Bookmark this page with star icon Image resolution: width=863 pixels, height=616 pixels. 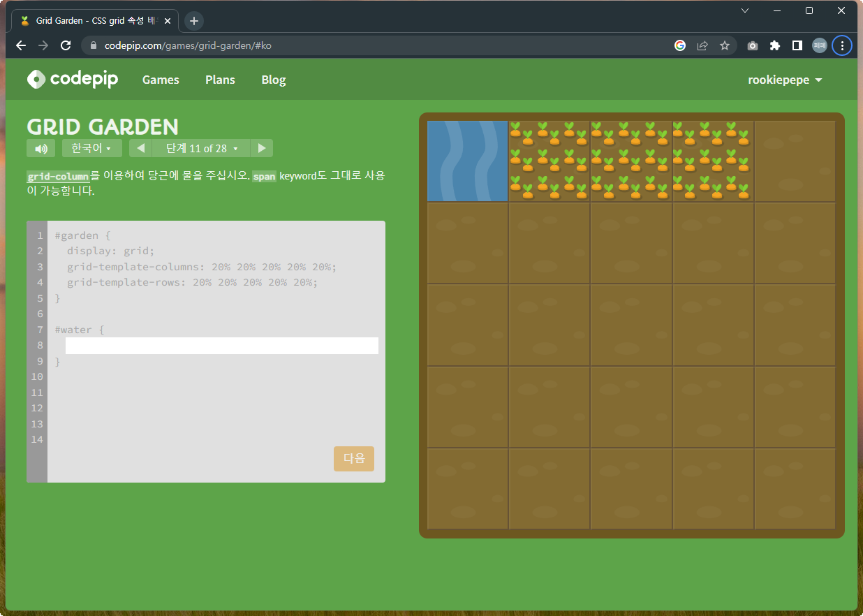(x=725, y=45)
